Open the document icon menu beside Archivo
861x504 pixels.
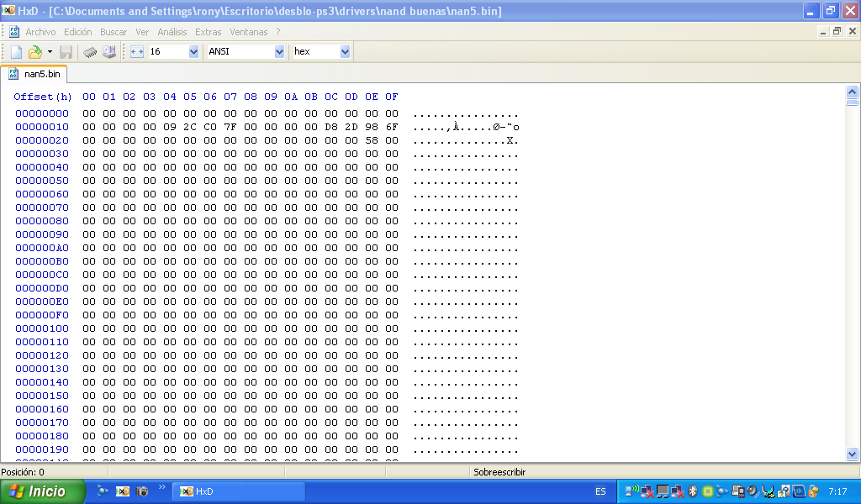point(14,32)
